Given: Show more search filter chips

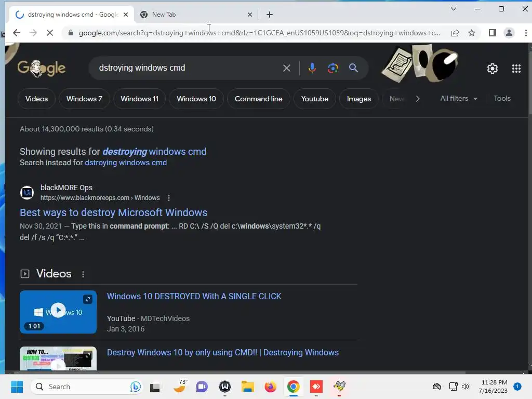Looking at the screenshot, I should point(418,99).
